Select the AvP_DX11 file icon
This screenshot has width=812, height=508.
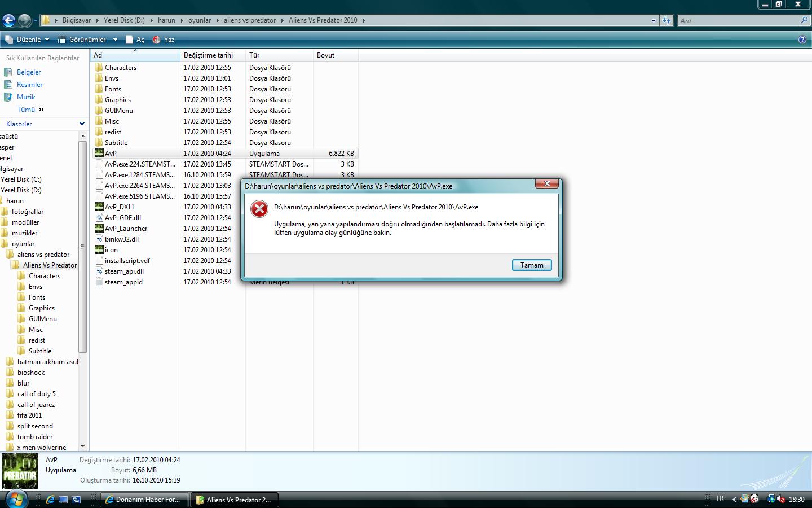pos(99,207)
